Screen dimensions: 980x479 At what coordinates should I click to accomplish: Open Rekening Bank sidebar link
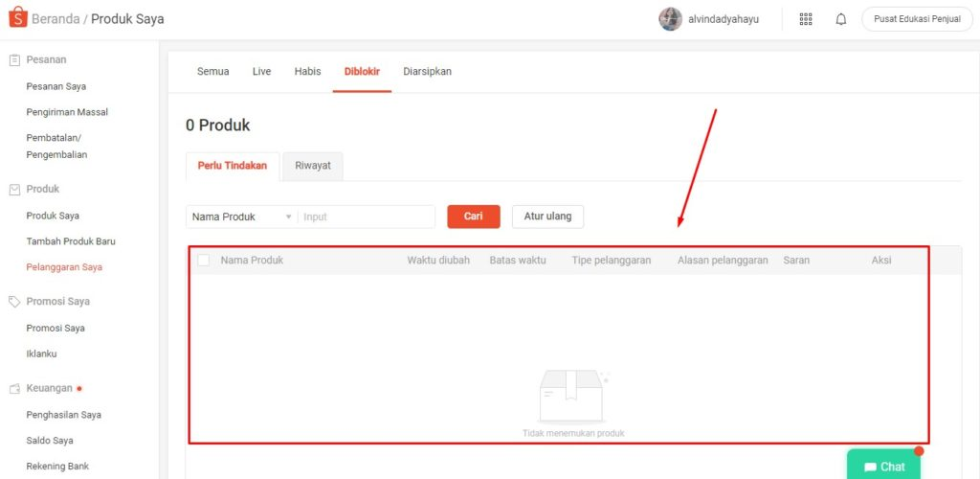coord(57,467)
